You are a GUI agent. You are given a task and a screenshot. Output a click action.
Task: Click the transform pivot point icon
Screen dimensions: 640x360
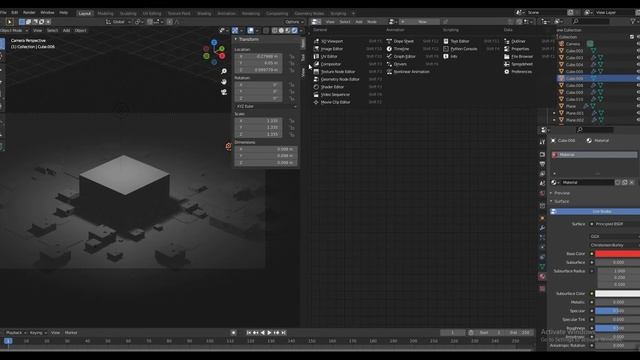139,22
